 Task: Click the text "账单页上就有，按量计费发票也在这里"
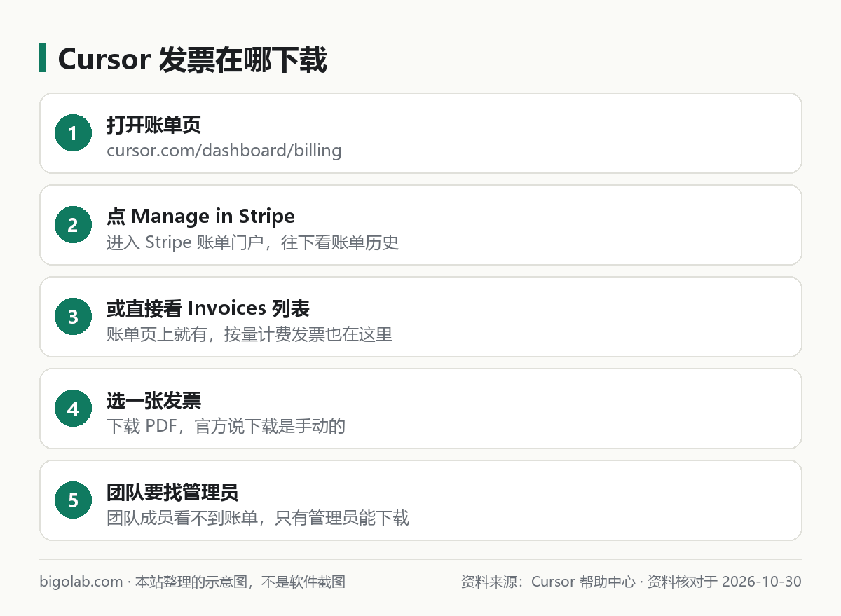click(x=249, y=334)
